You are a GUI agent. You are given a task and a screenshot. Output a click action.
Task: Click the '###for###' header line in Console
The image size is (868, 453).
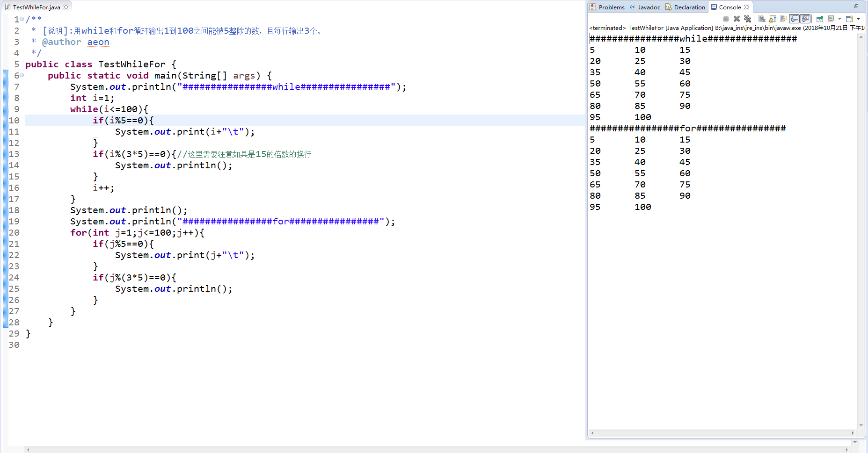(x=687, y=128)
